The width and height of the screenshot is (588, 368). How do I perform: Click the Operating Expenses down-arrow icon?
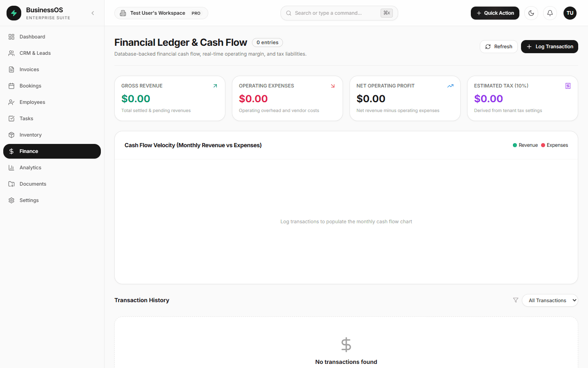coord(333,86)
